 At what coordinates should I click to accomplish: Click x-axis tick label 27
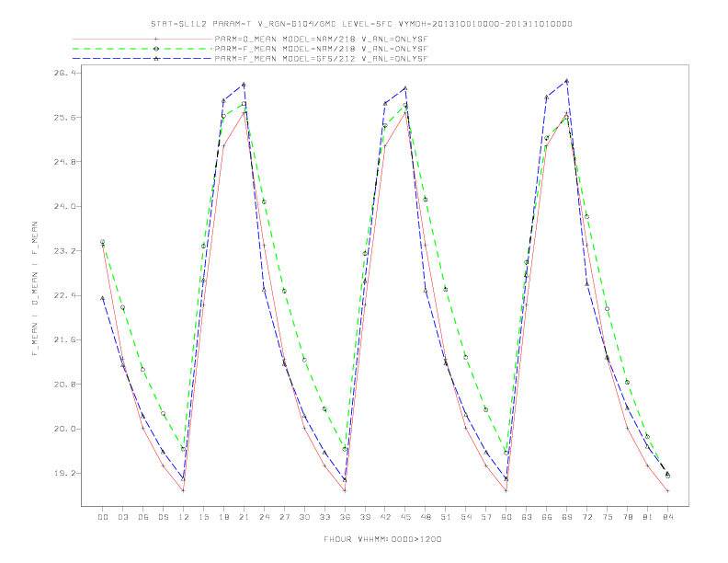click(284, 517)
